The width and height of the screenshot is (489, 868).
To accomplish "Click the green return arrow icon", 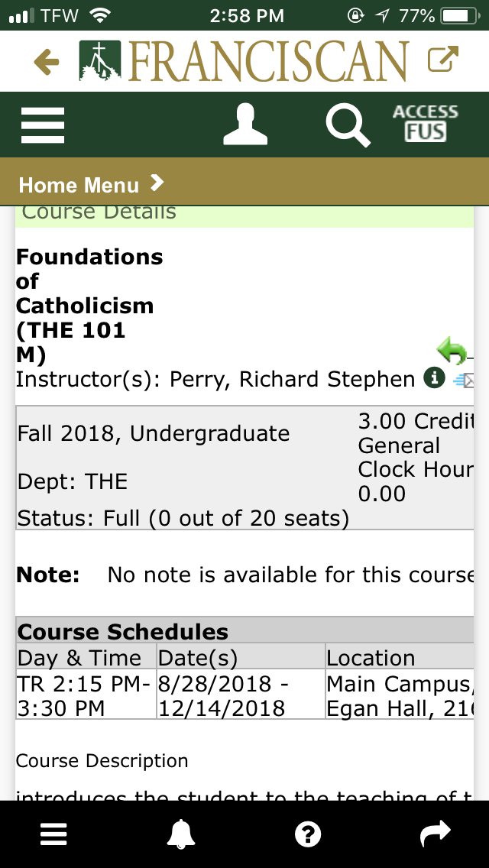I will pos(452,351).
